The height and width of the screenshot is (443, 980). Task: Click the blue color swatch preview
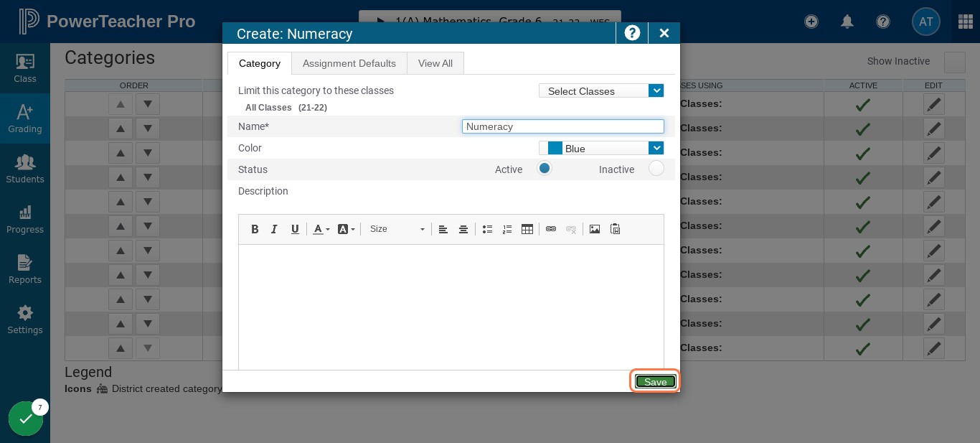555,148
